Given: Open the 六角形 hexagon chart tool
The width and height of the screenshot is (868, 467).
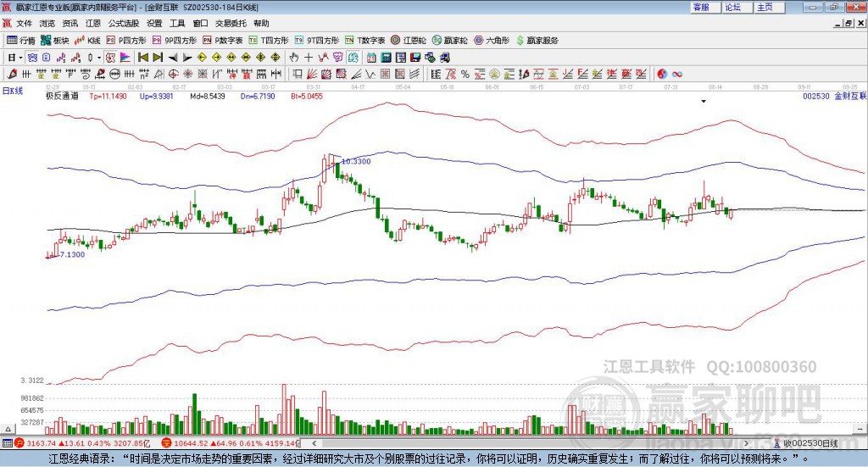Looking at the screenshot, I should [492, 41].
